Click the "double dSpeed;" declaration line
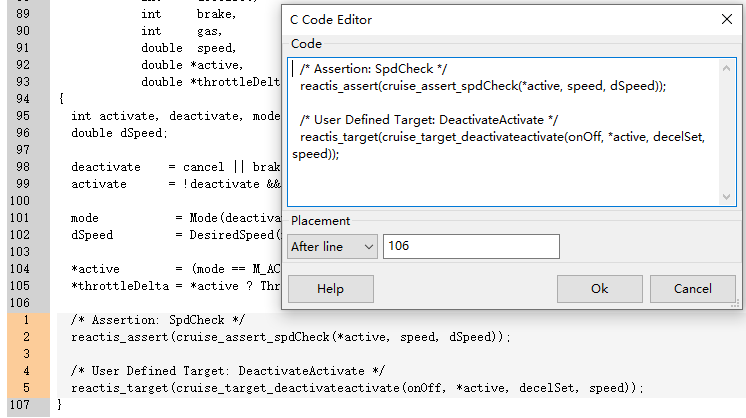 120,133
